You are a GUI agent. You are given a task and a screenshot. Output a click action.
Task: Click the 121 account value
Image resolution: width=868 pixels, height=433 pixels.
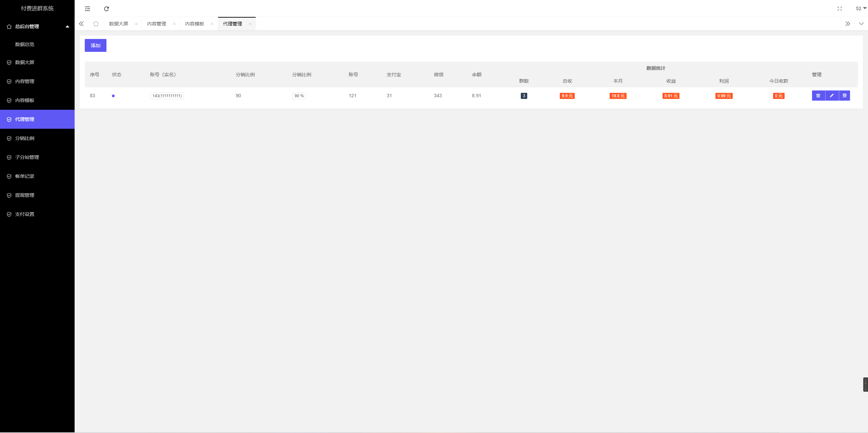[352, 96]
